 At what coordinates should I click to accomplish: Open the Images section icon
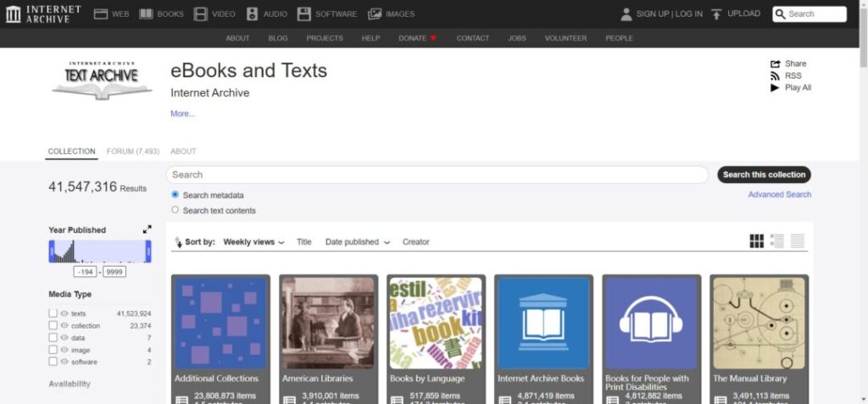click(x=375, y=14)
